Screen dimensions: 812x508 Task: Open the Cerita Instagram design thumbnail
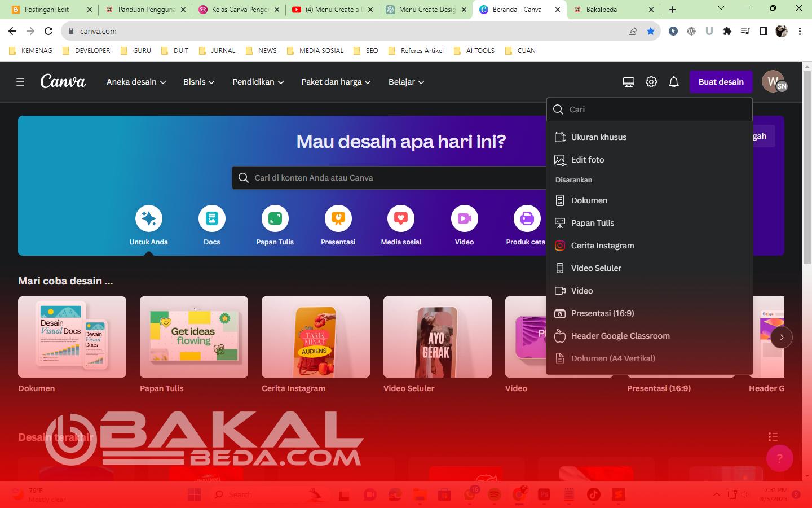pyautogui.click(x=316, y=337)
